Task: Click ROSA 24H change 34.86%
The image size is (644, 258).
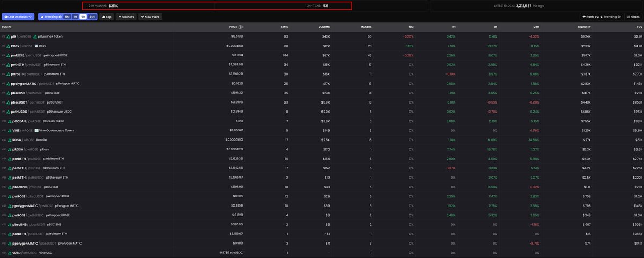Action: [x=533, y=140]
